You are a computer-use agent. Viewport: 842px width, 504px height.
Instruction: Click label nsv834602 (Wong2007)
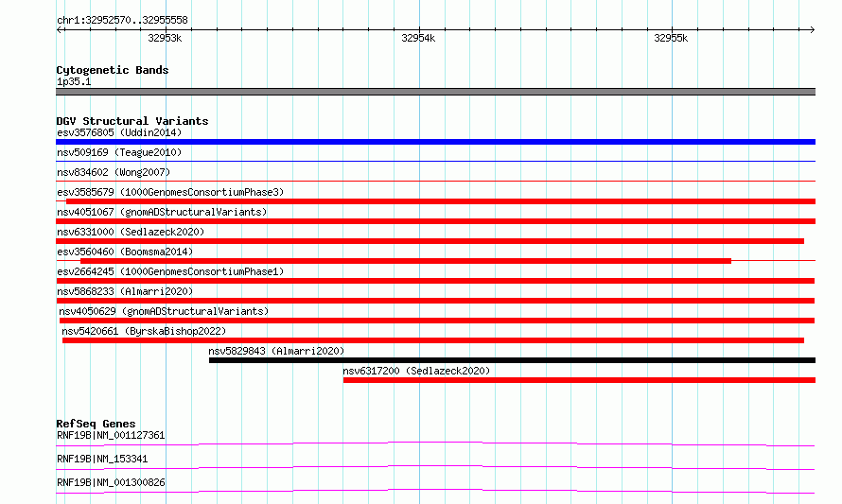[114, 172]
